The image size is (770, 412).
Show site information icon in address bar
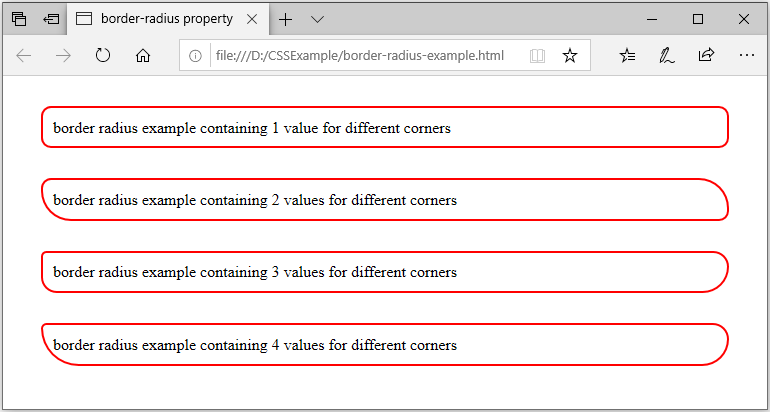click(195, 56)
